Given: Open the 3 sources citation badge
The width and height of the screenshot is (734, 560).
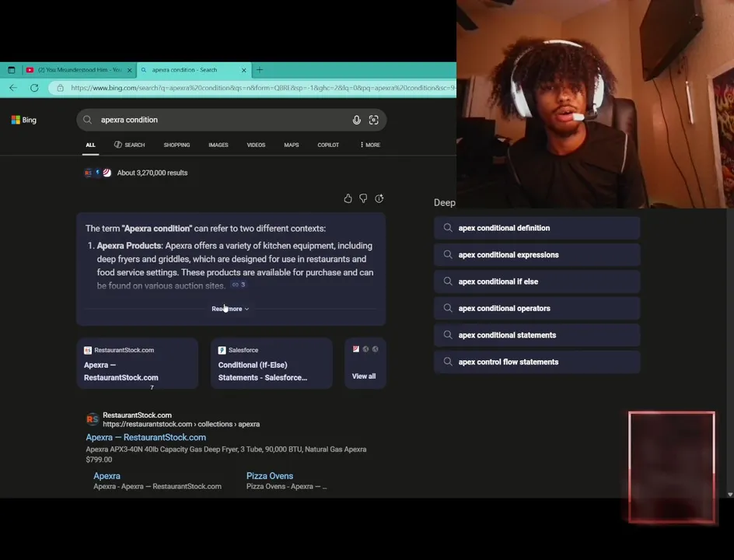Looking at the screenshot, I should [x=239, y=285].
